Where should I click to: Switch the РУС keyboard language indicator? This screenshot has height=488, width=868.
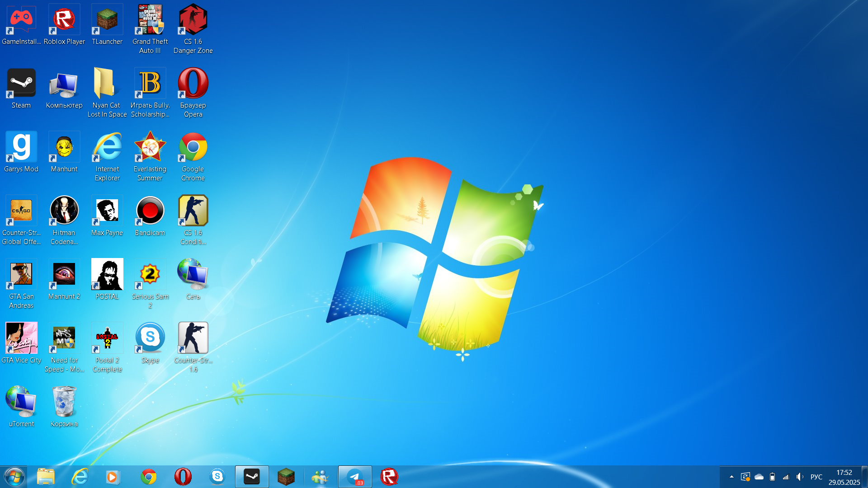[x=816, y=477]
